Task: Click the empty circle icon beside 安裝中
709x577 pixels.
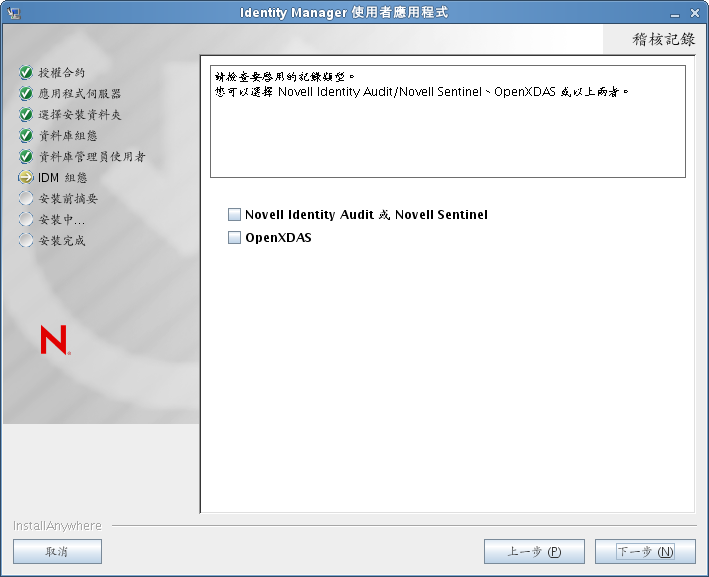Action: tap(26, 219)
